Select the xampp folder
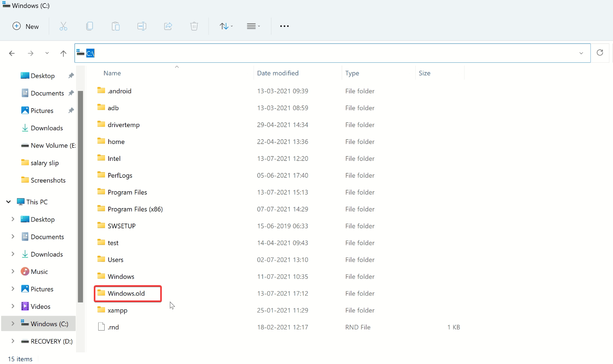This screenshot has width=613, height=364. (x=118, y=311)
